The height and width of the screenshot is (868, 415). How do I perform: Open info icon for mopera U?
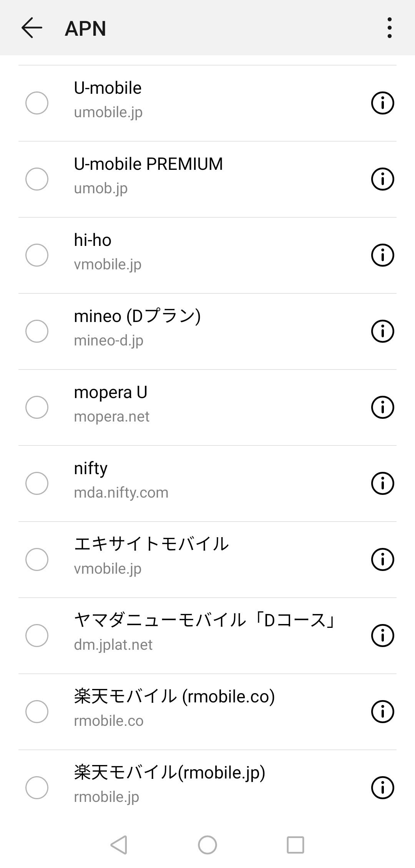pos(382,407)
